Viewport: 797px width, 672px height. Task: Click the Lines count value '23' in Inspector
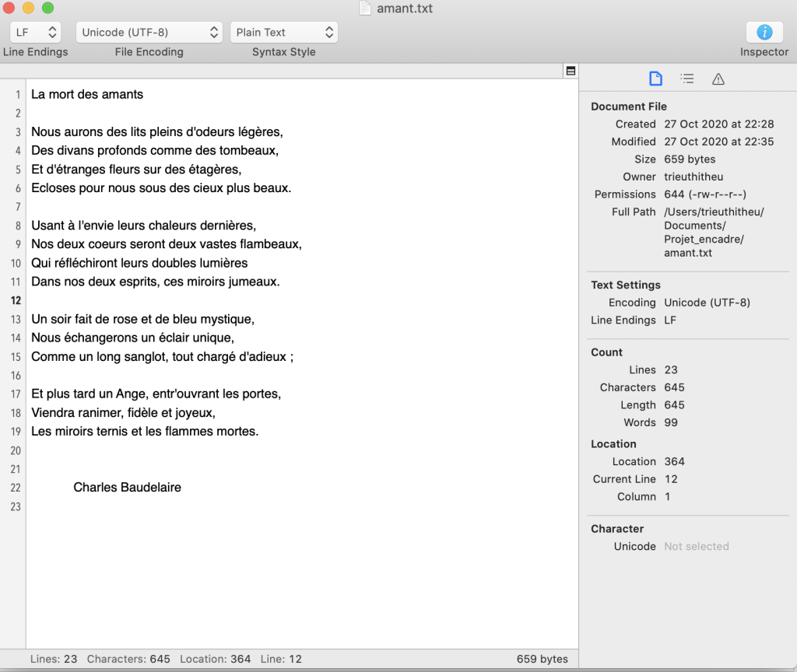[x=671, y=370]
